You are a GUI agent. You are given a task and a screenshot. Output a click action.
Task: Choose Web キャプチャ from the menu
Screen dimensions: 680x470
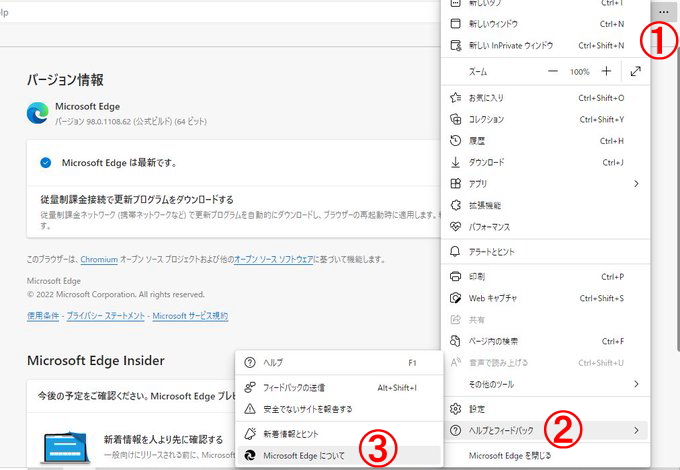545,298
